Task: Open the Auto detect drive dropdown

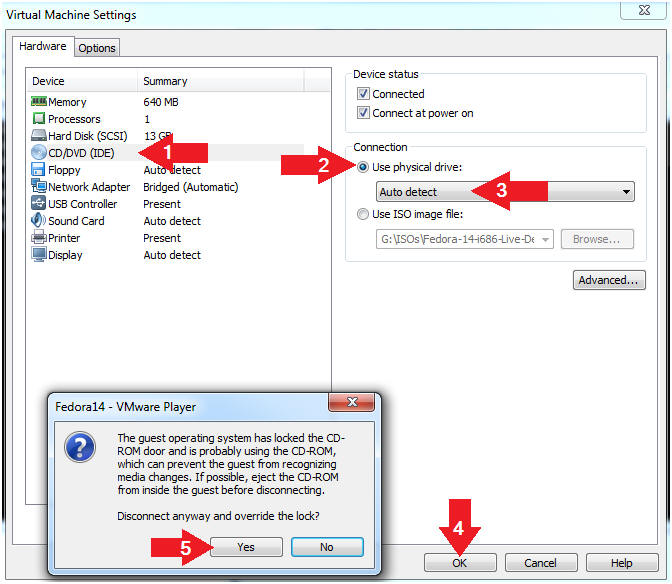Action: pyautogui.click(x=505, y=192)
